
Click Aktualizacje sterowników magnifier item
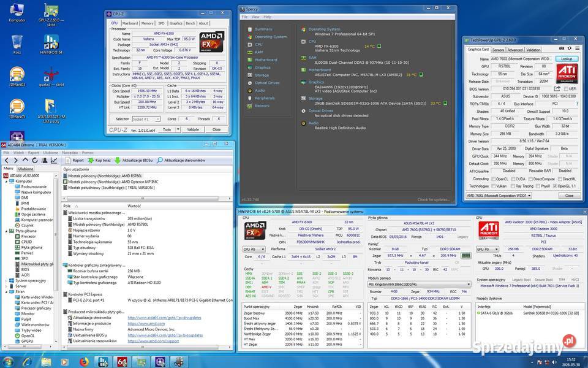tap(181, 160)
